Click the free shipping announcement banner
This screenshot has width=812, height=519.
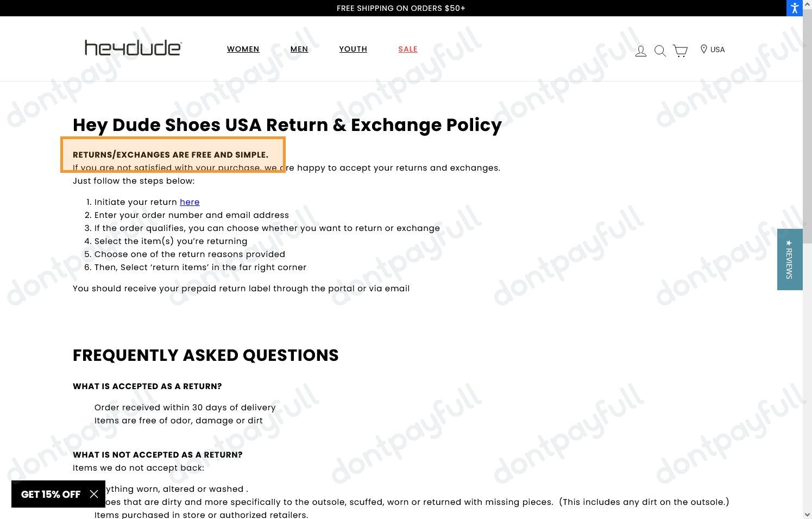tap(401, 8)
